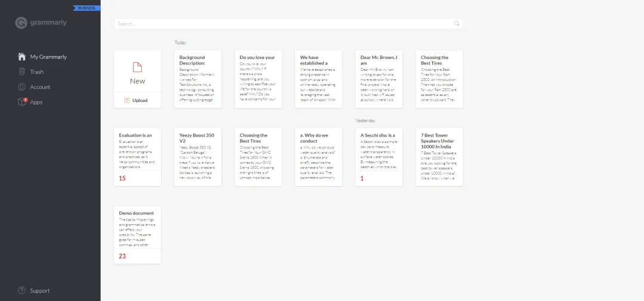Click the Today section label
The height and width of the screenshot is (301, 644).
coord(180,43)
